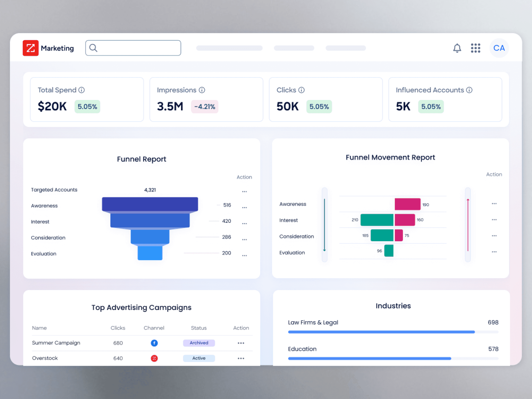This screenshot has width=532, height=399.
Task: Open the apps grid menu
Action: click(x=475, y=48)
